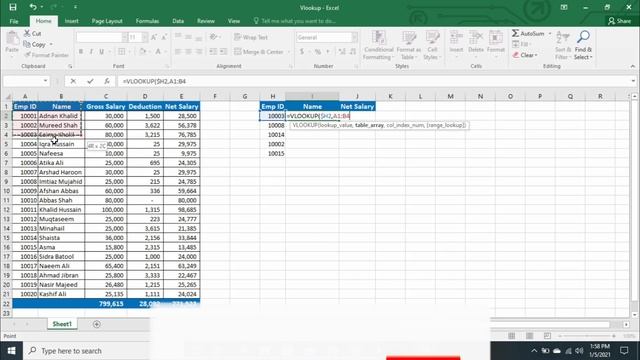
Task: Open the File menu
Action: 14,21
